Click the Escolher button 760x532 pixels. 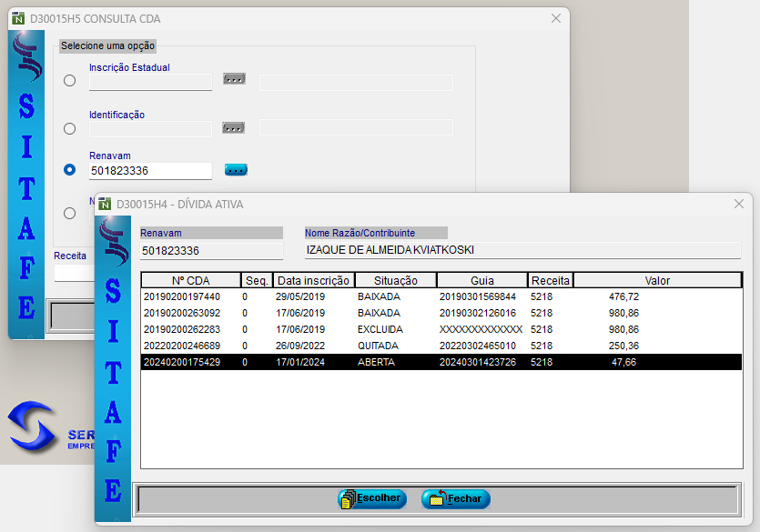(x=371, y=498)
